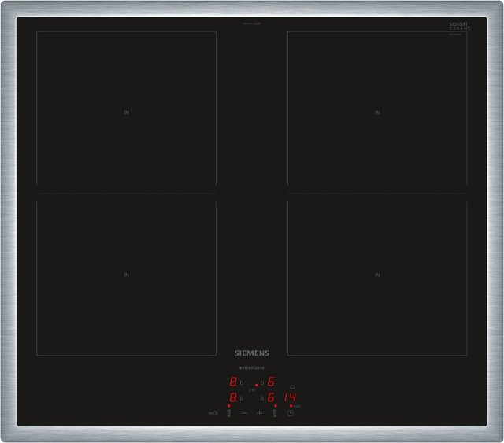Tap the childproof key lock symbol
Screen dimensions: 504x443
coord(213,413)
